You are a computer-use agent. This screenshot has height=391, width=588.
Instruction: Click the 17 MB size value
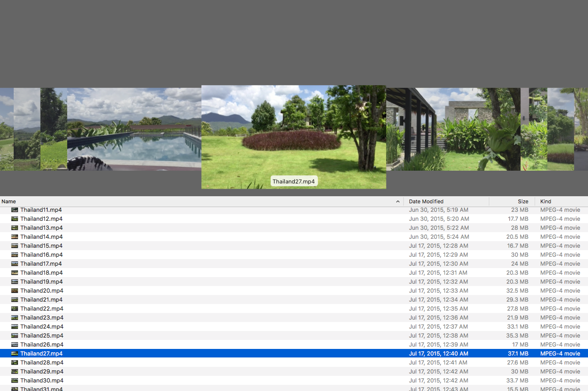coord(520,345)
